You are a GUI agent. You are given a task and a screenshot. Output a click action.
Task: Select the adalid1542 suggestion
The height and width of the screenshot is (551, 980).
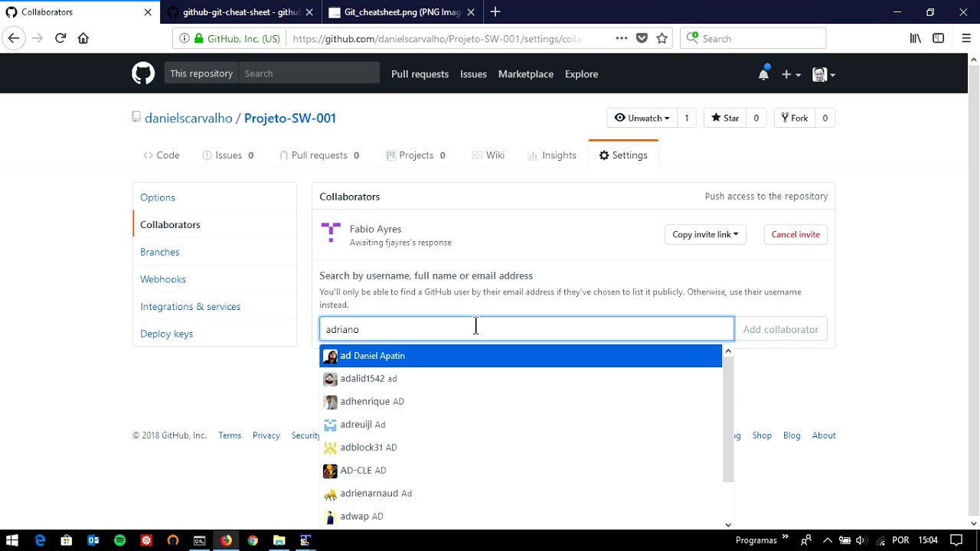[521, 379]
